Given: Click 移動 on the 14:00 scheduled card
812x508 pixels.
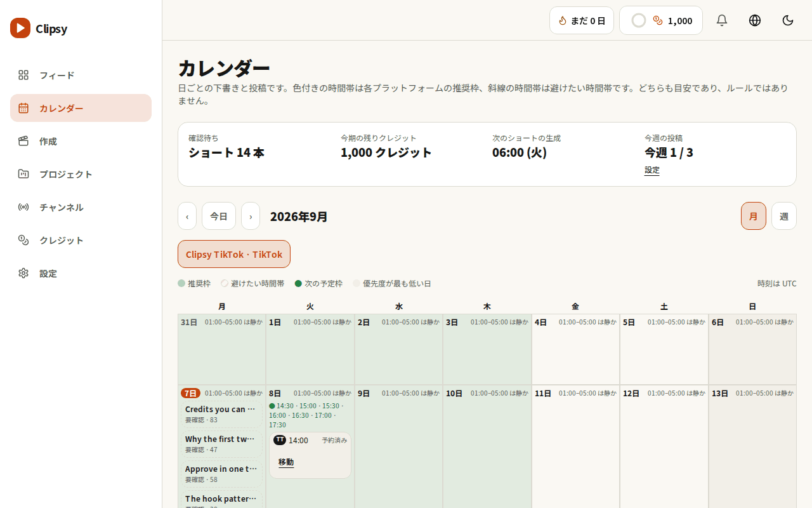Looking at the screenshot, I should point(286,462).
